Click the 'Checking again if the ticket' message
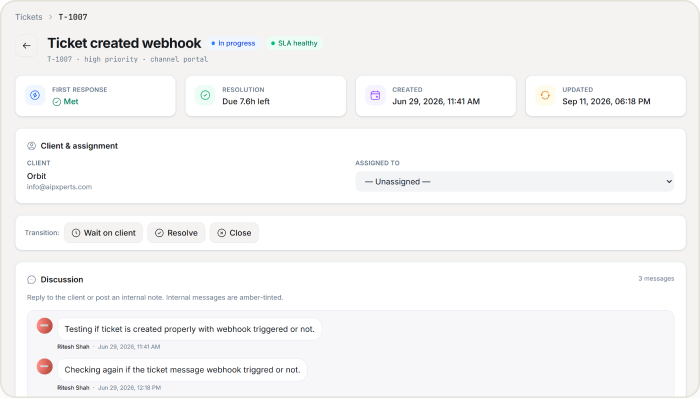The image size is (700, 398). (182, 370)
